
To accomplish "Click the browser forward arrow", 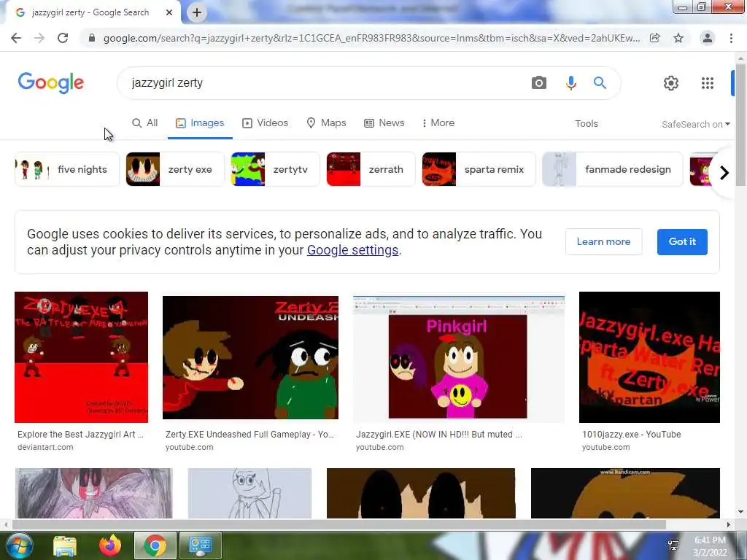I will coord(39,38).
